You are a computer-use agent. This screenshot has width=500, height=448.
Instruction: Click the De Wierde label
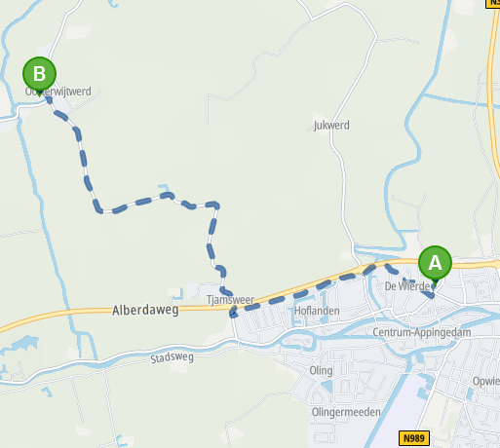tap(407, 286)
